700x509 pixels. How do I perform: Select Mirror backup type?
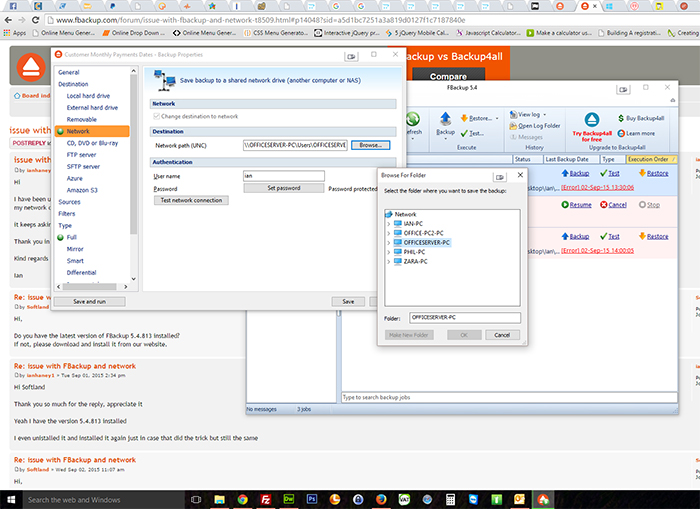pyautogui.click(x=75, y=249)
